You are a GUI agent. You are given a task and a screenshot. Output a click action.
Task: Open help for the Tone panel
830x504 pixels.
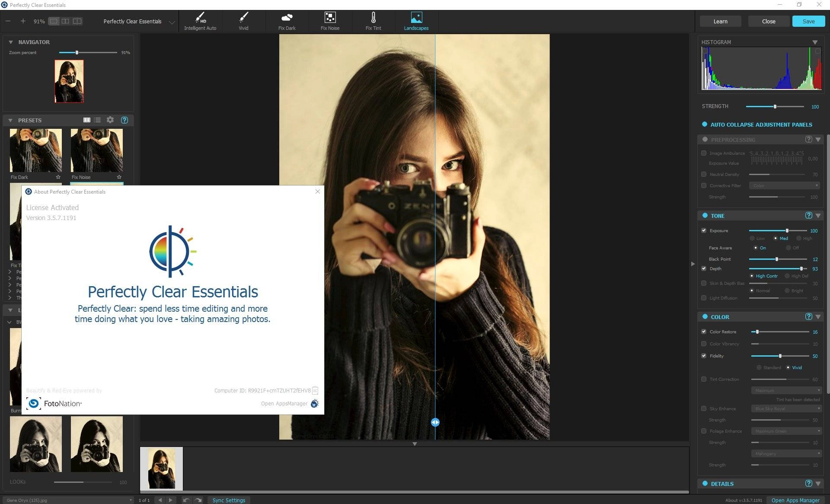[x=809, y=215]
